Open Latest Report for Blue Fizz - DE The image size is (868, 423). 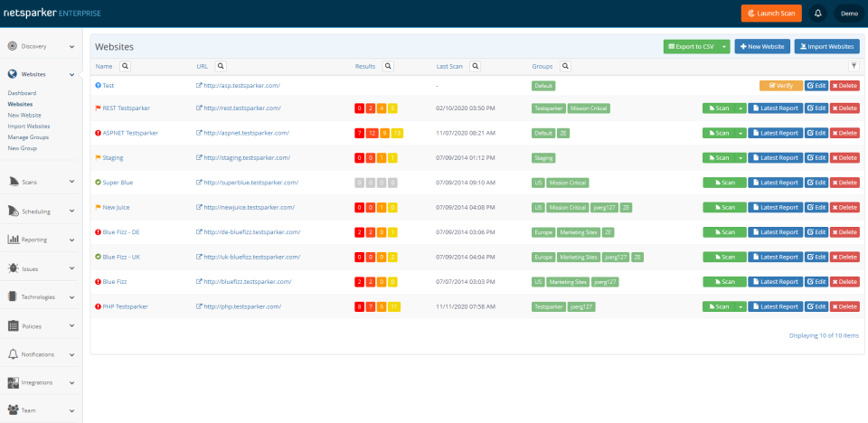tap(775, 232)
